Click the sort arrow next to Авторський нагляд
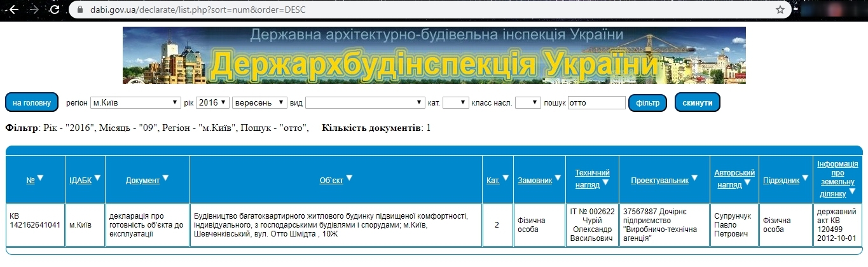Screen dimensions: 868x267 [x=748, y=182]
